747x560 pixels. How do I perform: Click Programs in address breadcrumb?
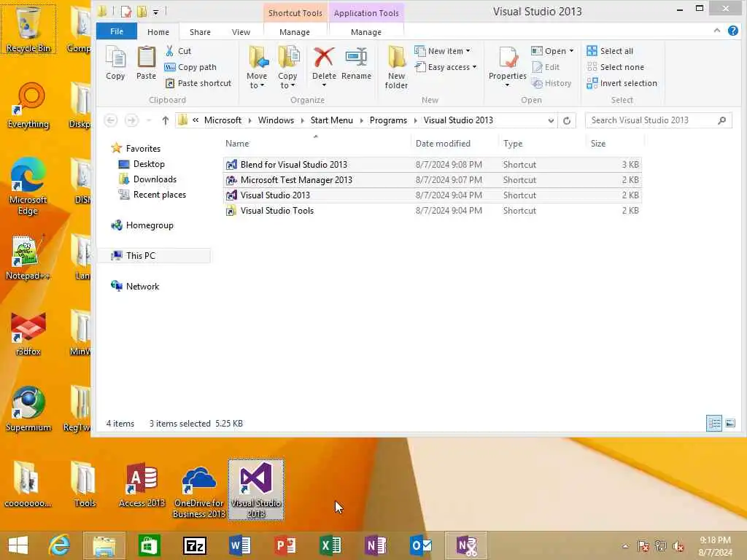pos(388,120)
